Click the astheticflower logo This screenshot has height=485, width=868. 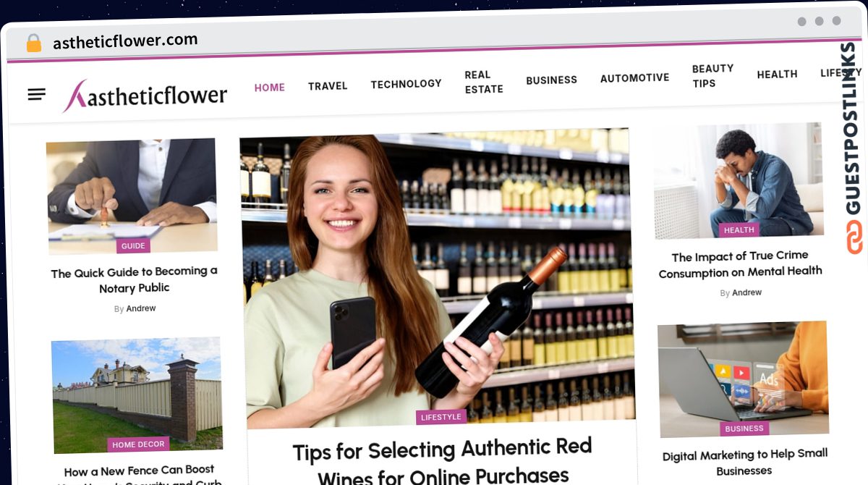pos(145,96)
